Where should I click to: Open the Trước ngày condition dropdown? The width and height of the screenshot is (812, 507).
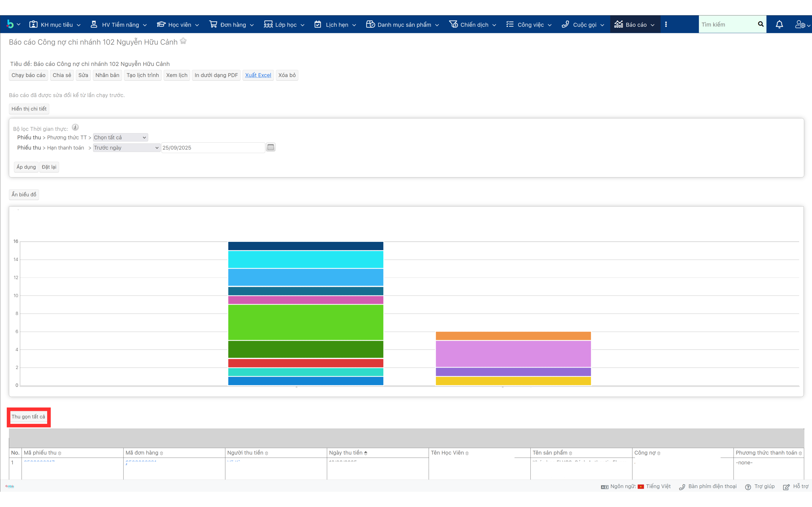pyautogui.click(x=126, y=147)
